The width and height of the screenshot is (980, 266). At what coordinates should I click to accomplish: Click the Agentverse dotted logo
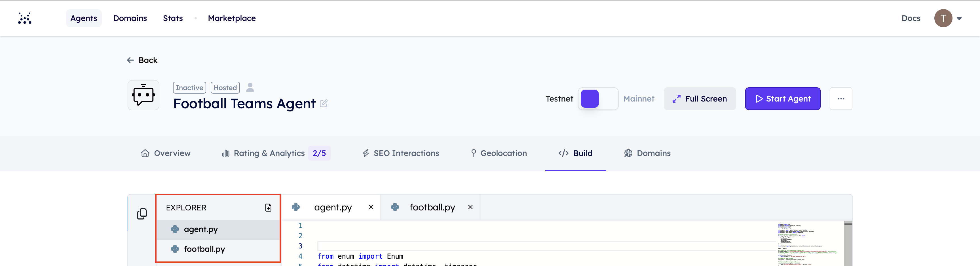coord(25,18)
